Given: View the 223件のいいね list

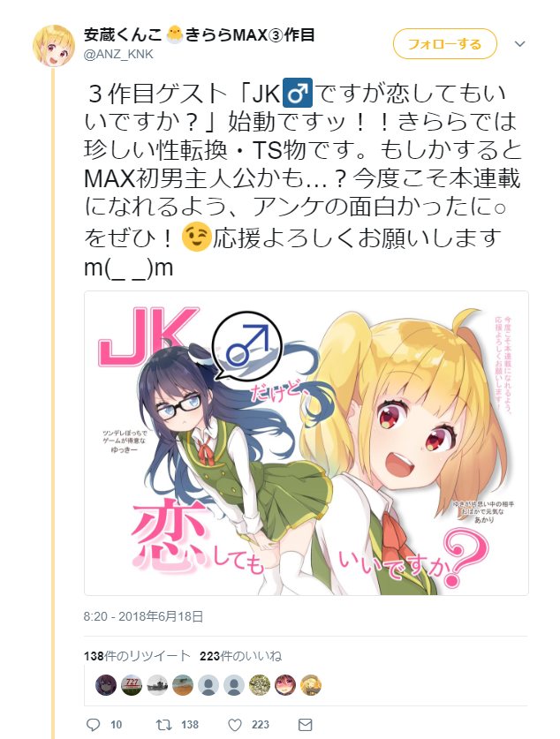Looking at the screenshot, I should click(241, 656).
